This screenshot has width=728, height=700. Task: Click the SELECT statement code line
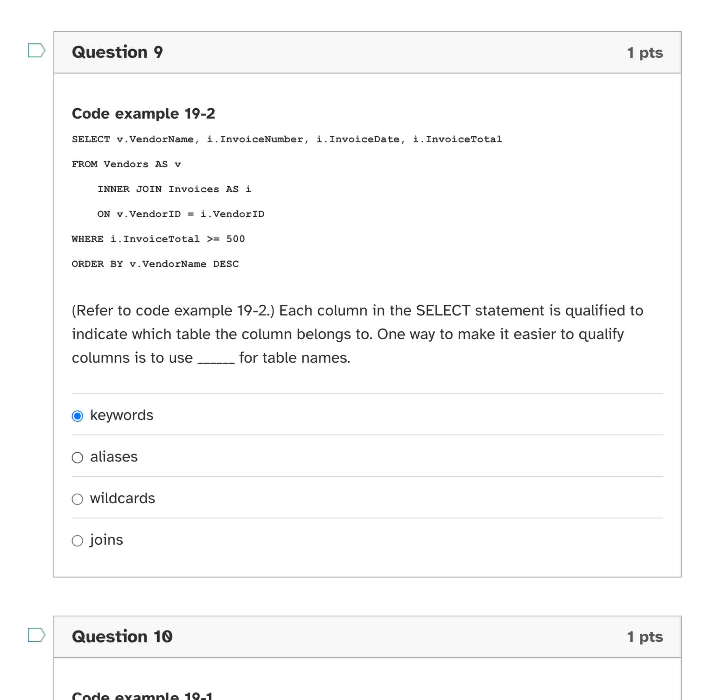pyautogui.click(x=286, y=139)
